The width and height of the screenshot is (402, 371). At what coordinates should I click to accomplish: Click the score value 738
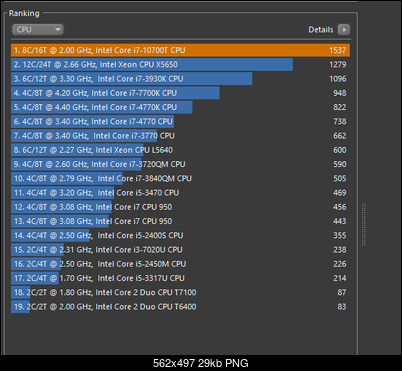[340, 122]
